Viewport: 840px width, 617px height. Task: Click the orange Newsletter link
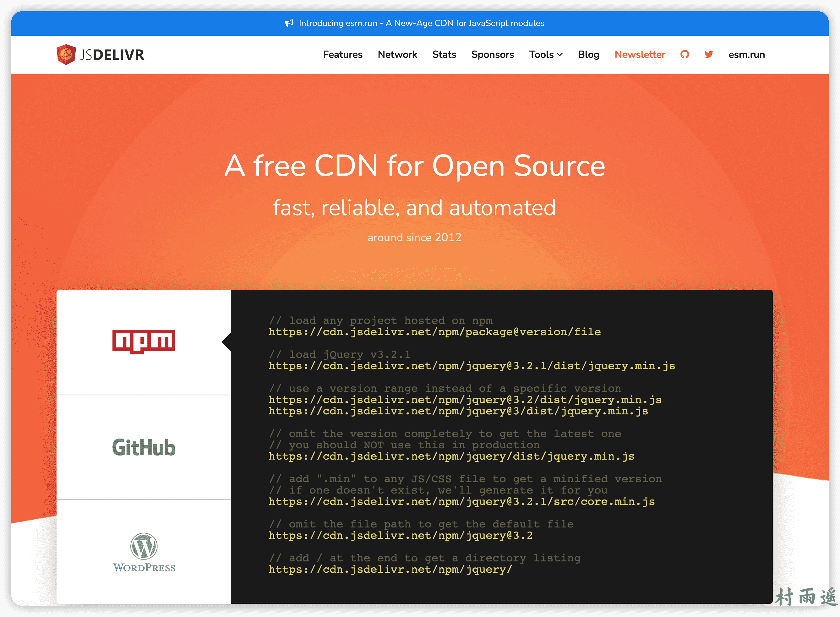tap(640, 55)
